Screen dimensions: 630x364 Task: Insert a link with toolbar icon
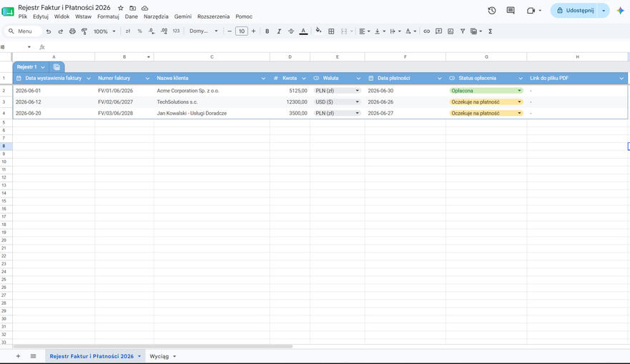point(427,31)
